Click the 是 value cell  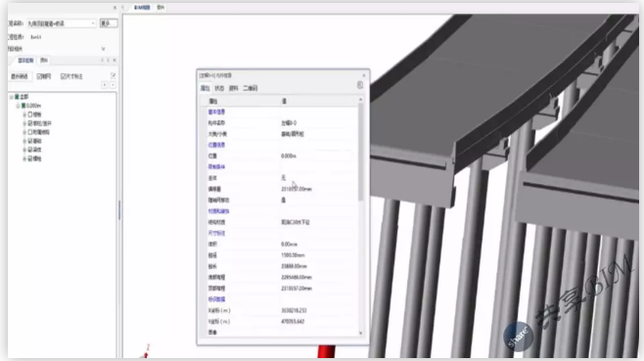tap(284, 200)
